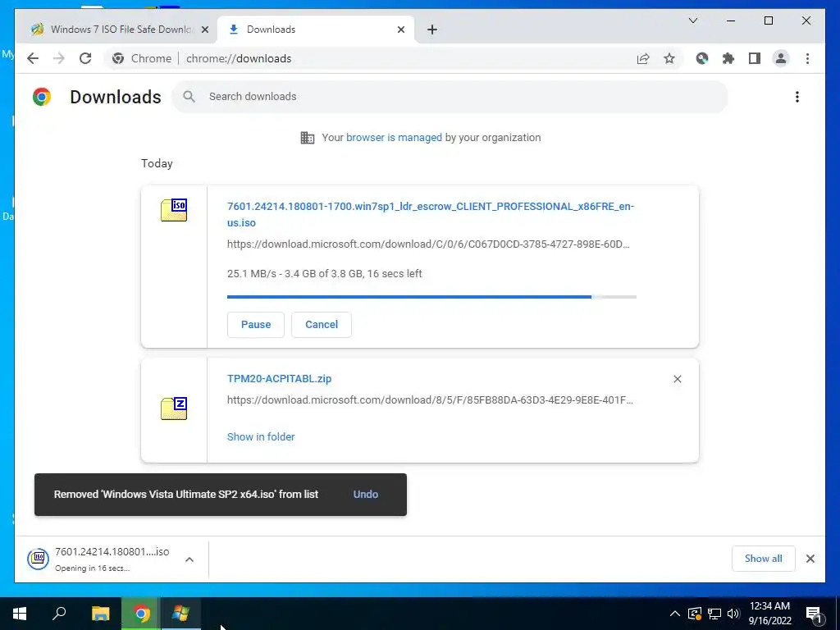Bookmark this tab with star icon
840x630 pixels.
[x=669, y=58]
